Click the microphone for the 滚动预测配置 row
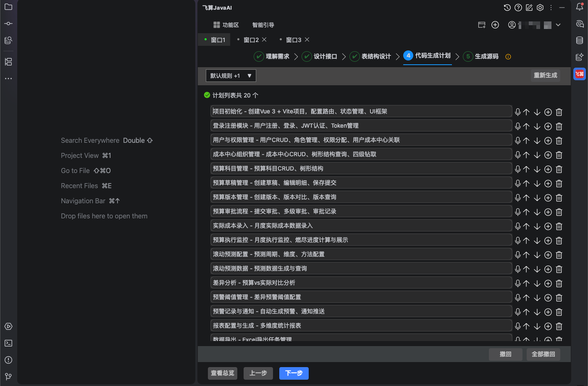 (518, 254)
